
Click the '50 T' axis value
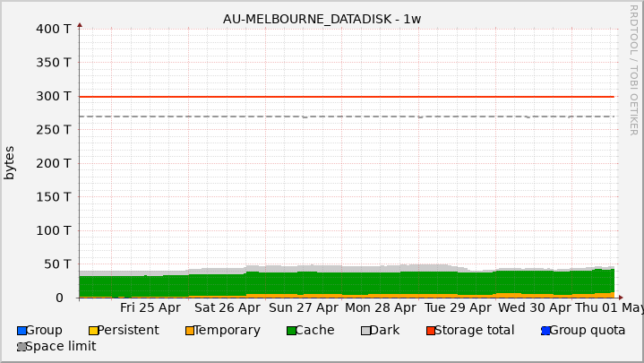click(57, 264)
